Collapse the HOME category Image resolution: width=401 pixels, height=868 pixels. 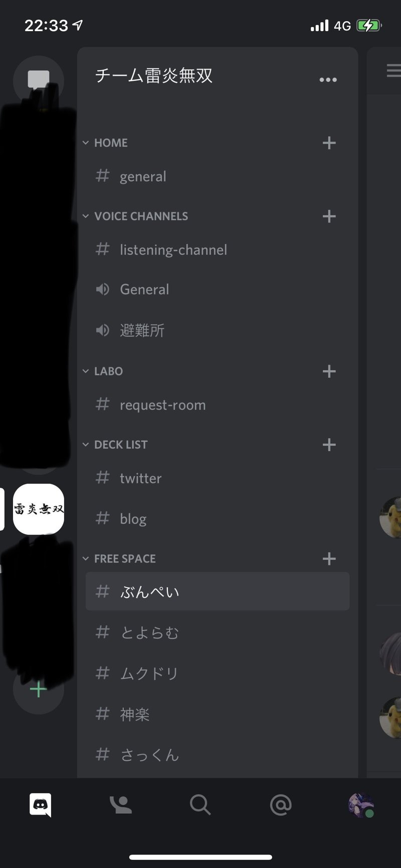click(107, 143)
